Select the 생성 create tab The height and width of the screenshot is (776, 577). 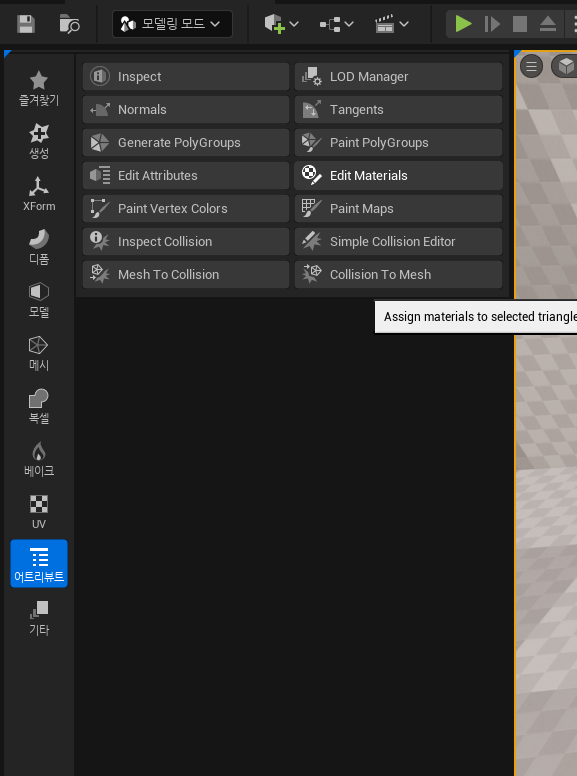(39, 142)
